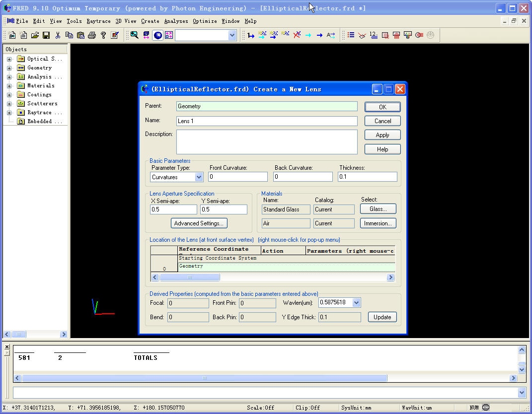The image size is (532, 414).
Task: Open the empty toolbar combo box
Action: [x=232, y=35]
